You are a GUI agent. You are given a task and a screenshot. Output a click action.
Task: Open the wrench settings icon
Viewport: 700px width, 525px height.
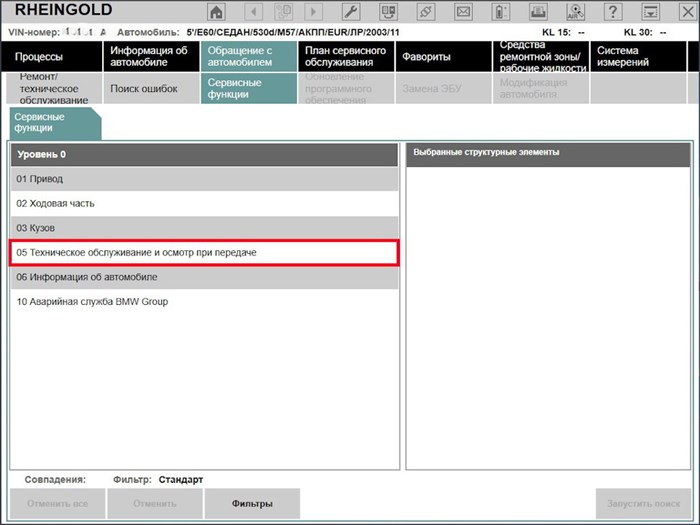[x=352, y=12]
